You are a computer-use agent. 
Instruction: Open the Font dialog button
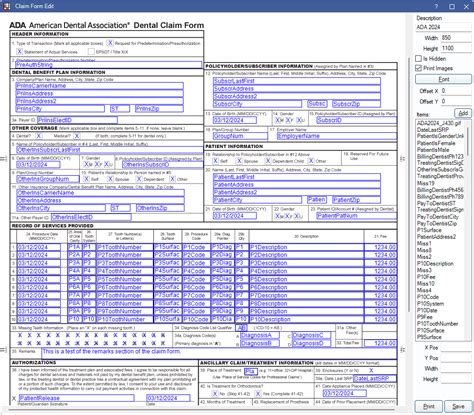tap(443, 79)
